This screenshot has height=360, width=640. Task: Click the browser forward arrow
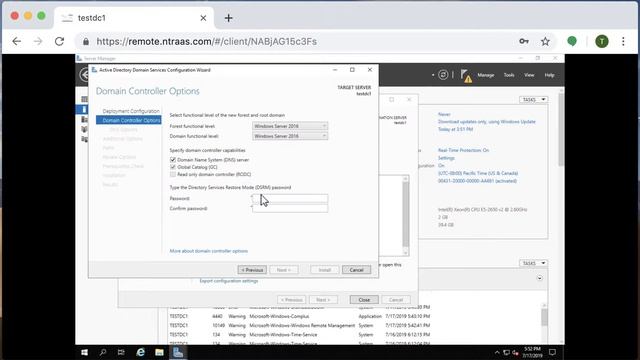pos(38,41)
